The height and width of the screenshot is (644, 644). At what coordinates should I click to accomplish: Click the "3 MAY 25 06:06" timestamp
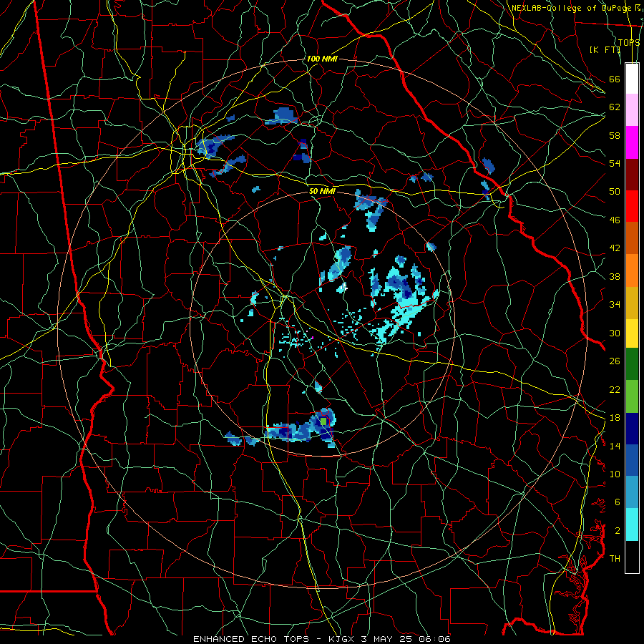click(406, 639)
